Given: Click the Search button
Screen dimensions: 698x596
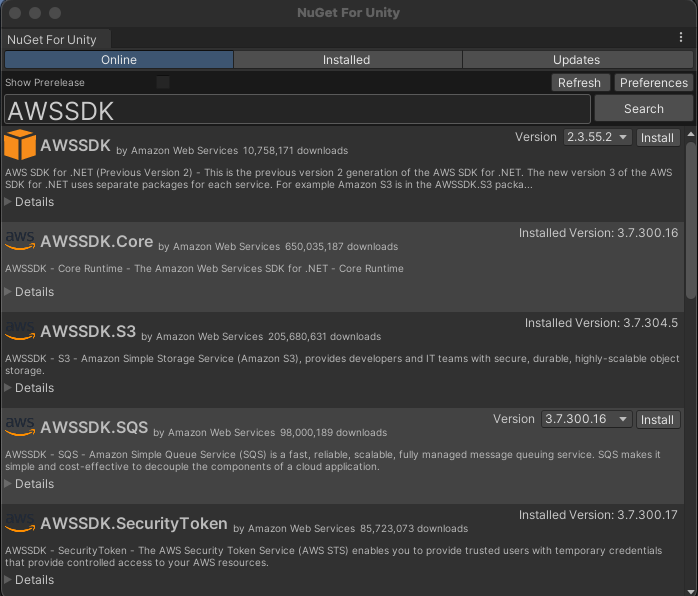Looking at the screenshot, I should 643,109.
